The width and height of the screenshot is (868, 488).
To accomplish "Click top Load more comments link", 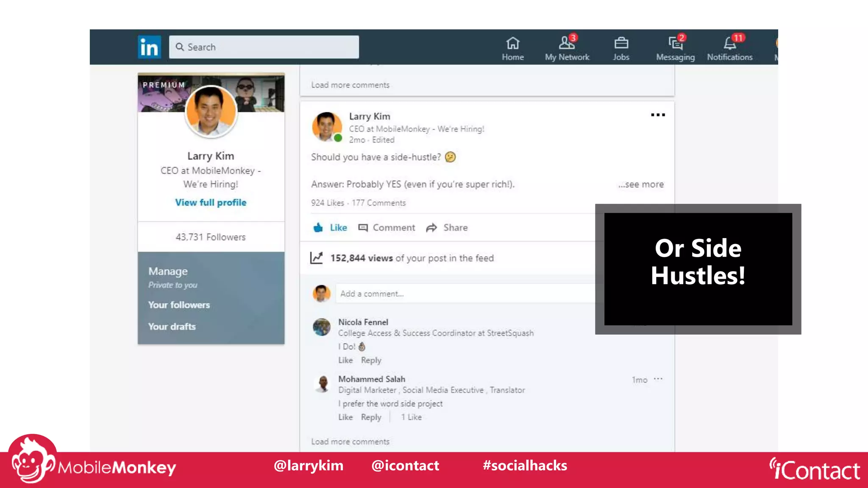I will pyautogui.click(x=350, y=85).
